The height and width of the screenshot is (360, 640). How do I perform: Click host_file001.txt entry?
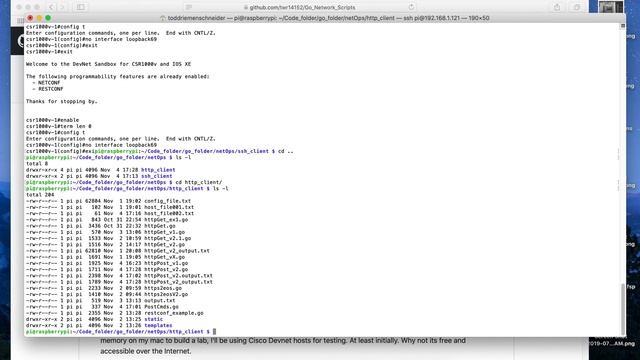point(169,207)
